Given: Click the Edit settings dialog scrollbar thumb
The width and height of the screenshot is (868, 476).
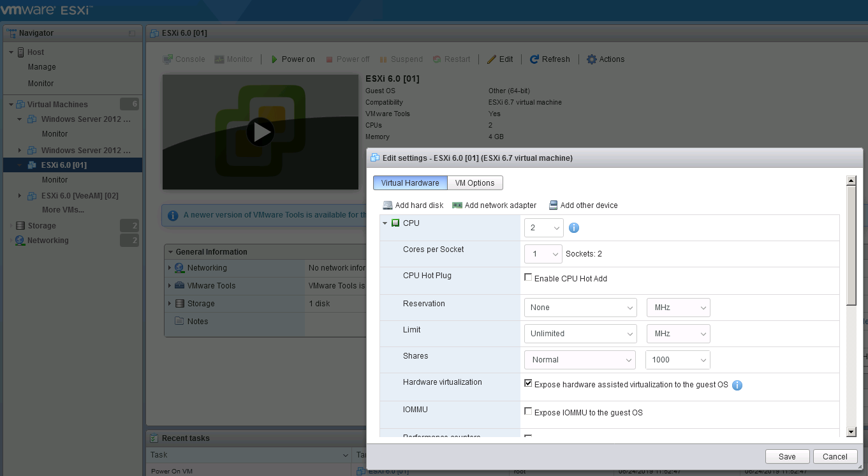Looking at the screenshot, I should click(x=851, y=246).
